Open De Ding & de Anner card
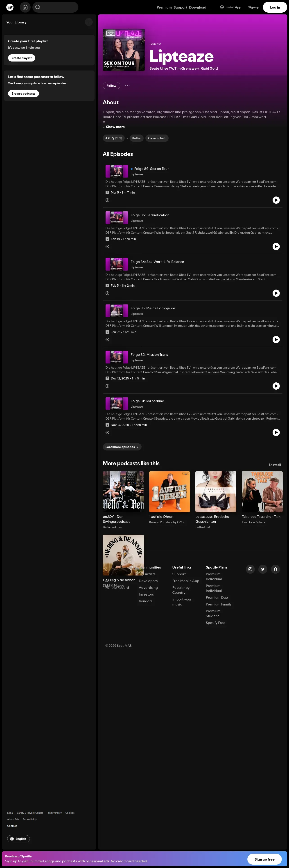 click(x=123, y=561)
